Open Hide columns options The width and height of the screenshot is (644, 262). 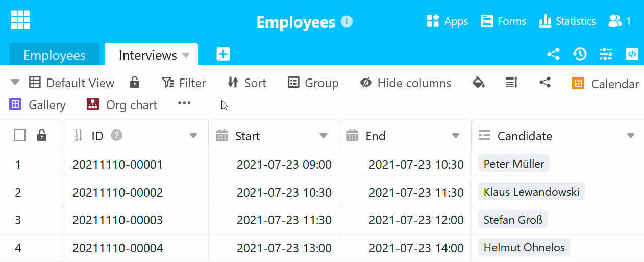[406, 83]
